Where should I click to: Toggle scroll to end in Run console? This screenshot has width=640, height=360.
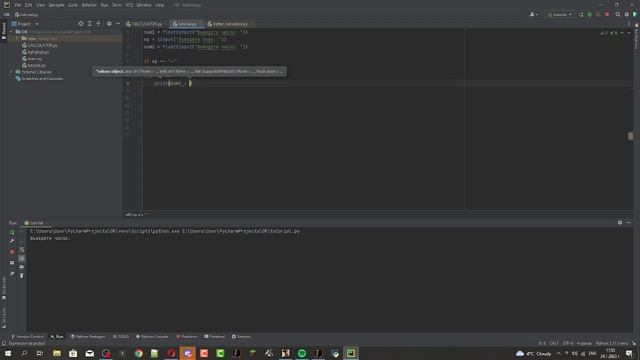pos(22,258)
